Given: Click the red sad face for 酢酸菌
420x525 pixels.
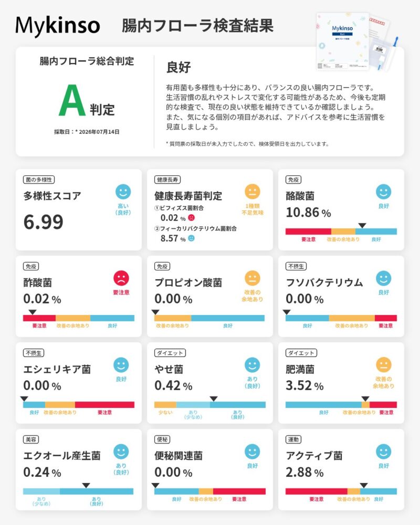Looking at the screenshot, I should [121, 278].
